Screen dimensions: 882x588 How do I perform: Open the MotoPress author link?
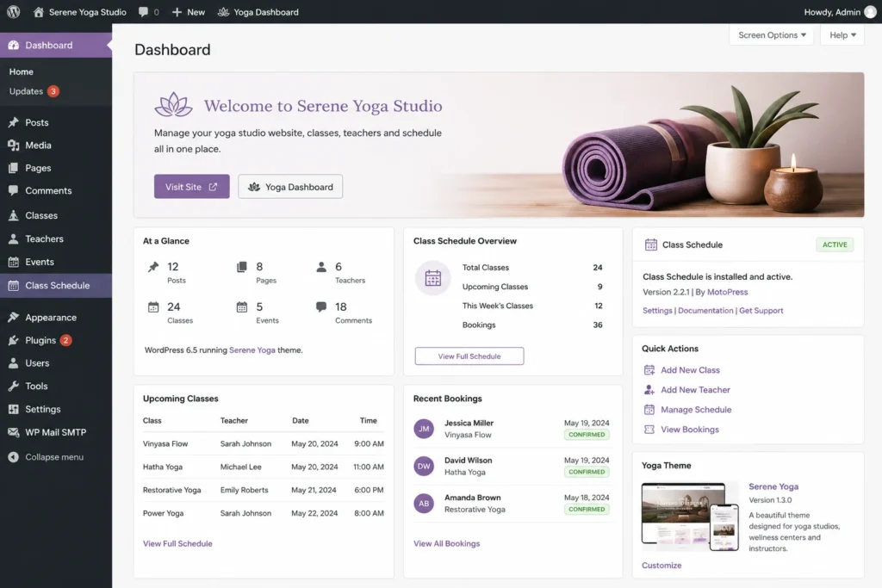tap(727, 292)
